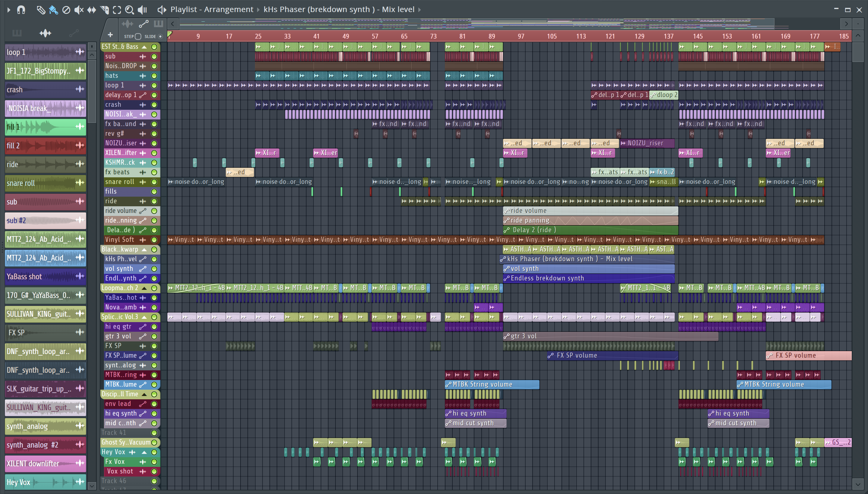Mute the sub track

coord(154,56)
